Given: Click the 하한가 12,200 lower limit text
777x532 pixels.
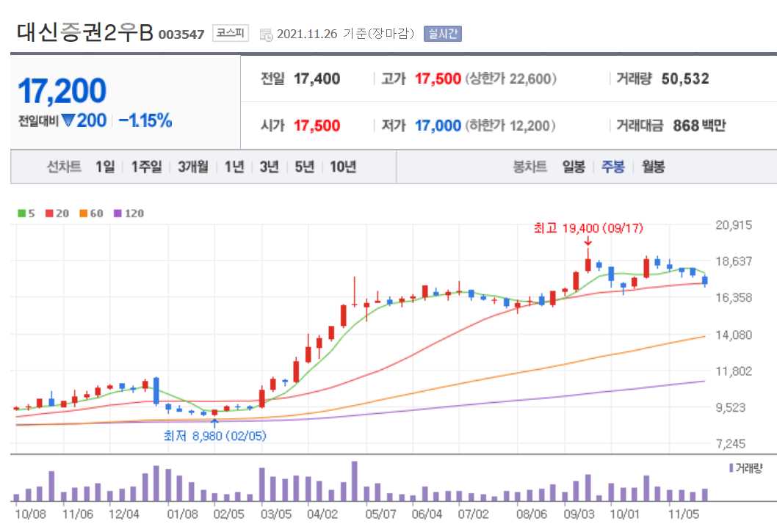Looking at the screenshot, I should (510, 125).
